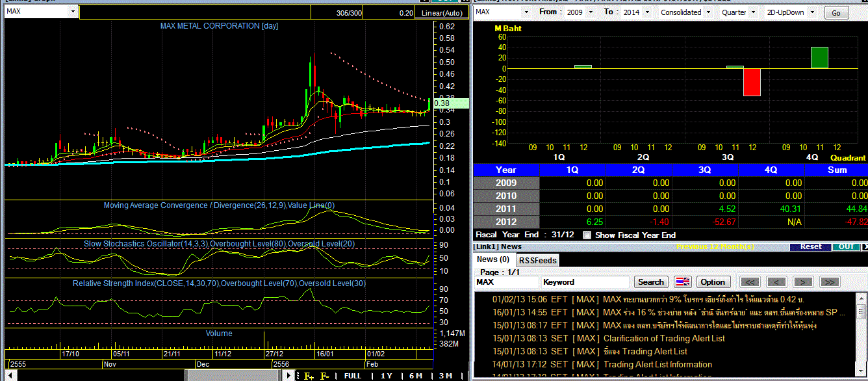Screen dimensions: 868x381
Task: Go to previous news page with < button
Action: tap(777, 282)
